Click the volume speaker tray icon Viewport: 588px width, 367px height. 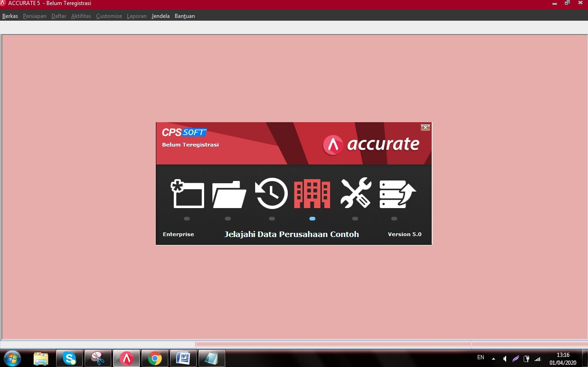click(505, 358)
